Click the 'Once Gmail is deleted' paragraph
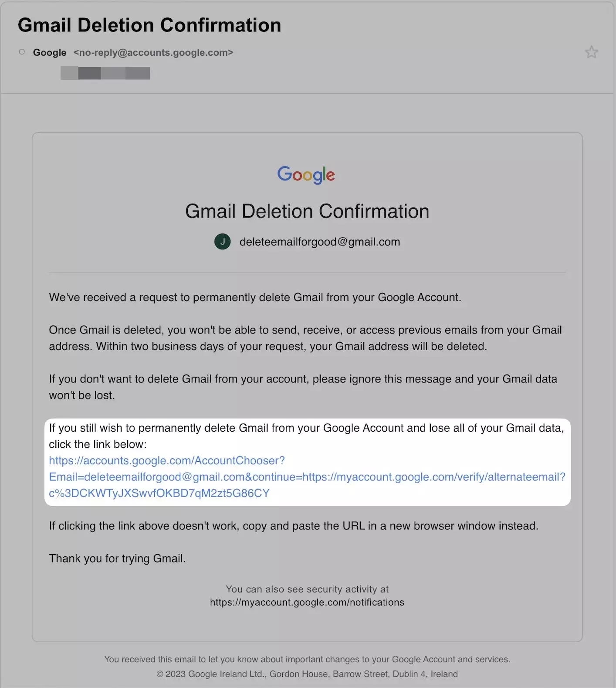The width and height of the screenshot is (616, 688). (305, 338)
